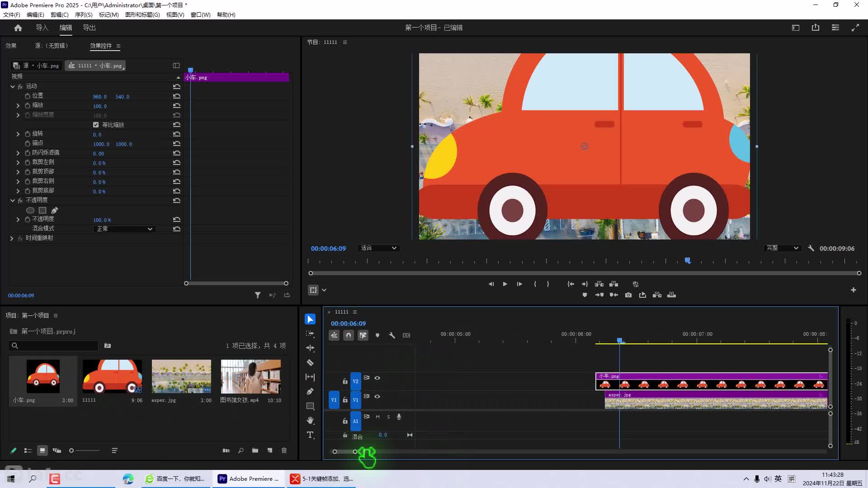Select the Hand tool
The image size is (868, 488).
click(310, 421)
